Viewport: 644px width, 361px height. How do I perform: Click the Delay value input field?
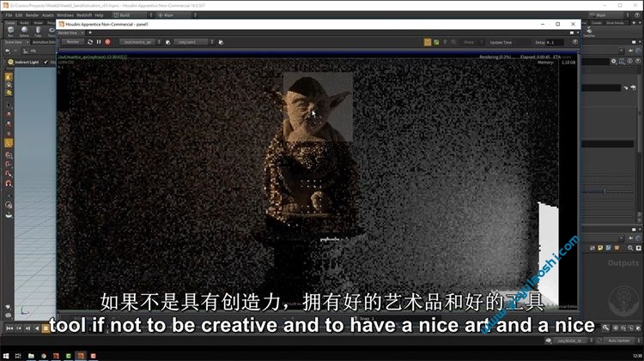(x=555, y=42)
